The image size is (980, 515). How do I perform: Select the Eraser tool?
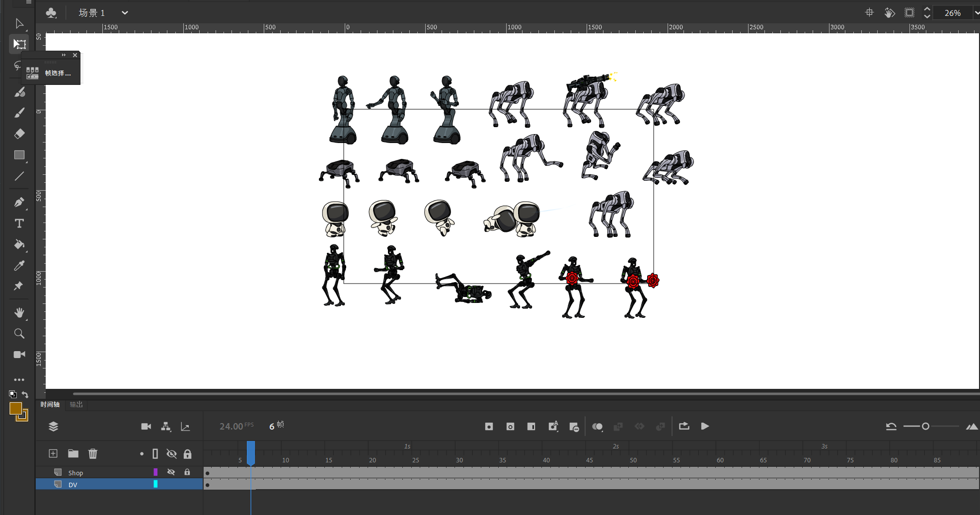19,134
